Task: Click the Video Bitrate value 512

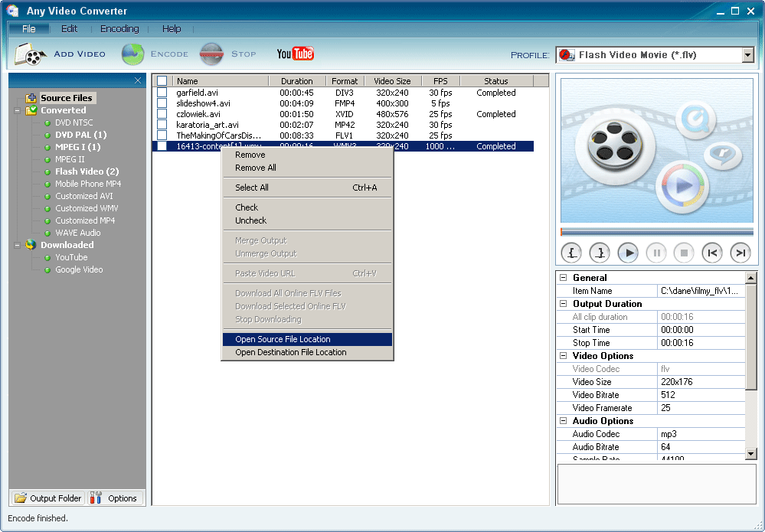Action: click(x=701, y=395)
